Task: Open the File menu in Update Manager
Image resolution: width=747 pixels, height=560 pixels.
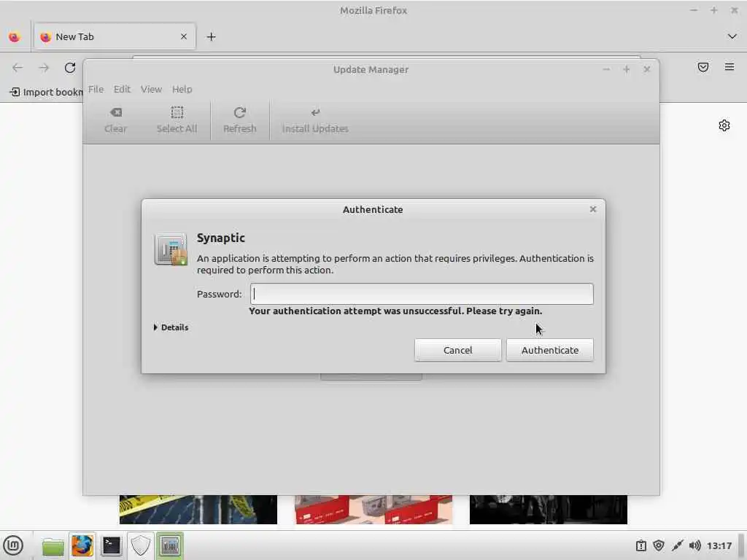Action: [x=96, y=89]
